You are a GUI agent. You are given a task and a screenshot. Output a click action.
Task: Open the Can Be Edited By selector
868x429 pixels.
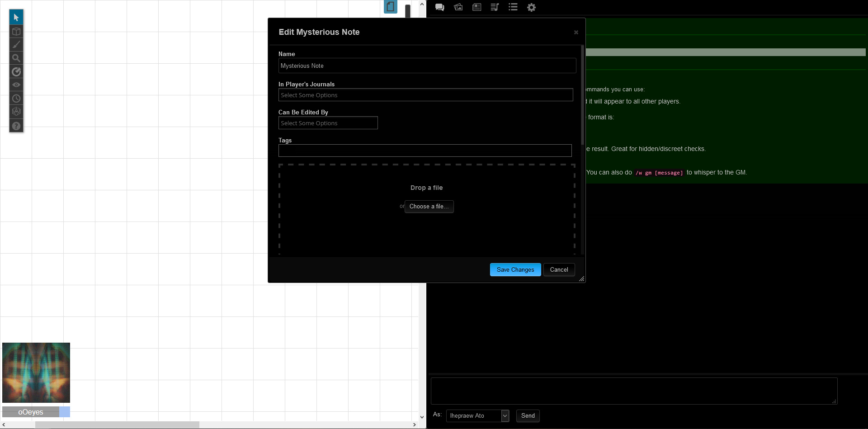328,123
